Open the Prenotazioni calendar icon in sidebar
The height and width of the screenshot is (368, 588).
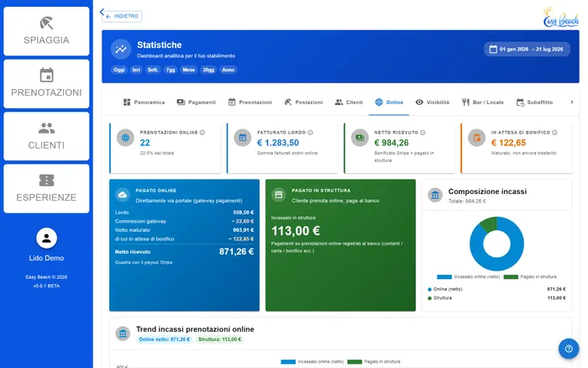pyautogui.click(x=46, y=75)
